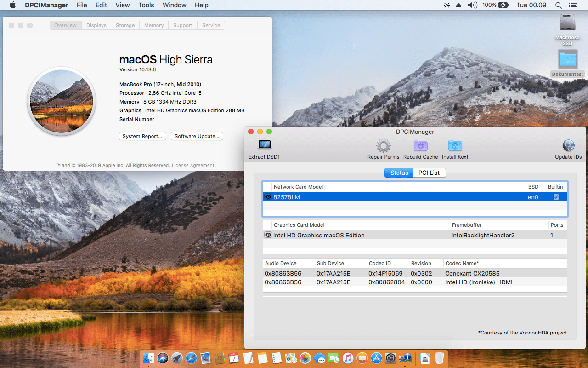Image resolution: width=588 pixels, height=368 pixels.
Task: Click the Software Update button
Action: click(x=197, y=136)
